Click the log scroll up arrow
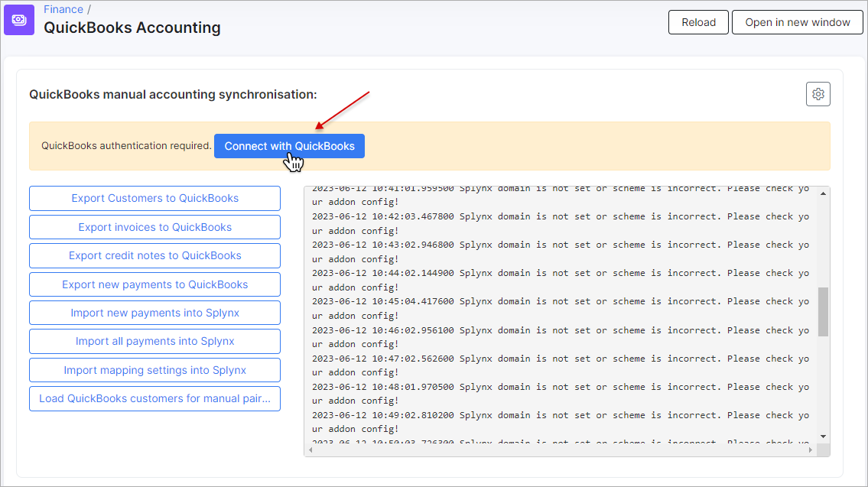Screen dimensions: 868x487 [823, 193]
